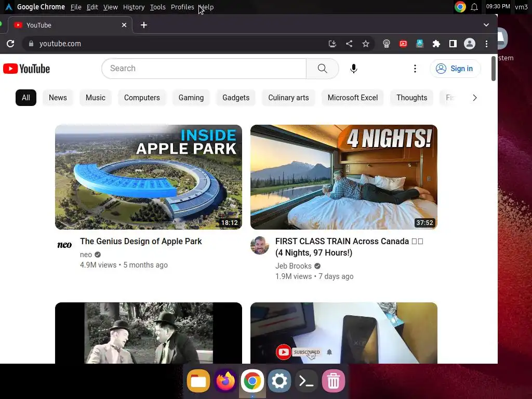532x399 pixels.
Task: Open the History menu
Action: coord(134,7)
